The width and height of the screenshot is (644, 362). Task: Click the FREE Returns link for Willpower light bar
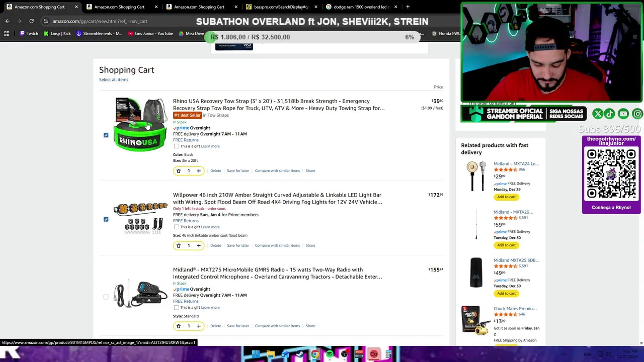(186, 221)
